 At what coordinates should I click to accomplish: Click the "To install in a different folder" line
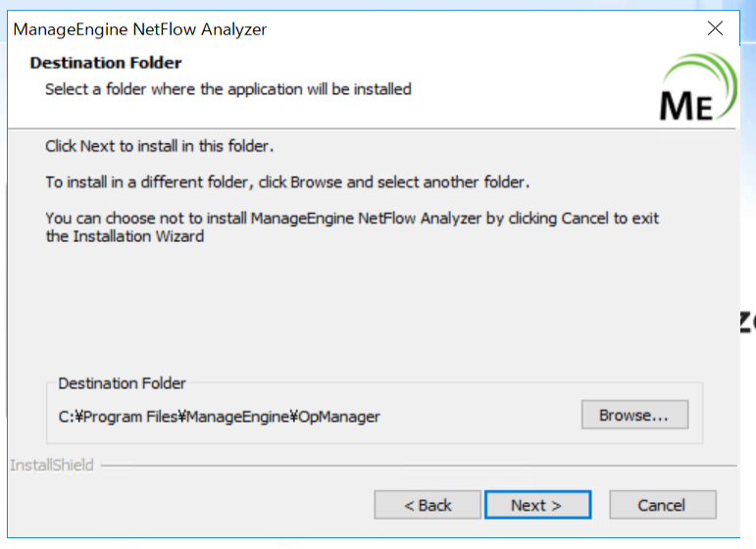[x=287, y=182]
